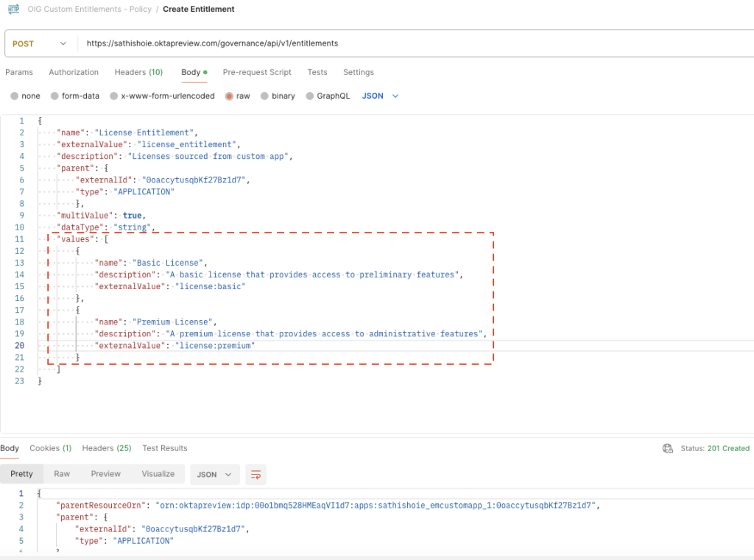Click the request URL field
This screenshot has width=754, height=560.
pyautogui.click(x=416, y=43)
